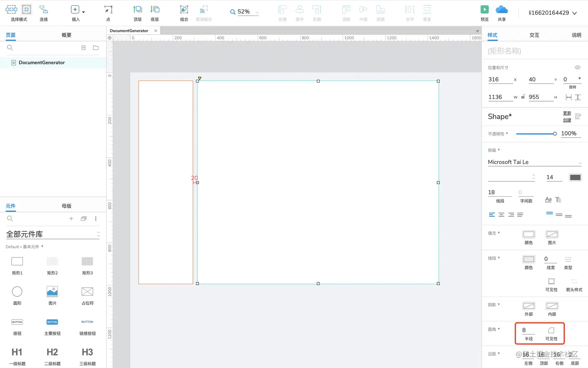Image resolution: width=588 pixels, height=368 pixels.
Task: Click the 更新 style update link
Action: 567,113
